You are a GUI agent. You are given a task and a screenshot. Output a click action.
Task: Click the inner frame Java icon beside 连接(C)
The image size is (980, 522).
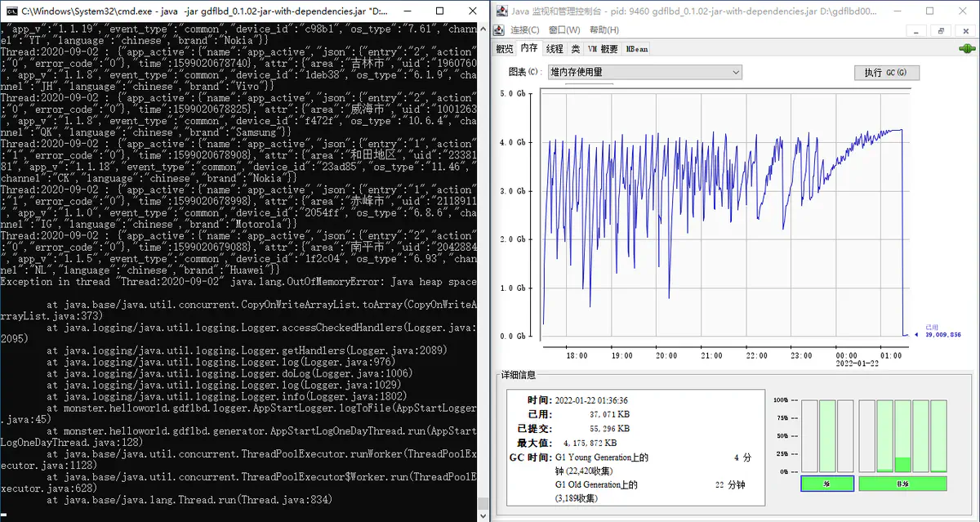pos(501,29)
